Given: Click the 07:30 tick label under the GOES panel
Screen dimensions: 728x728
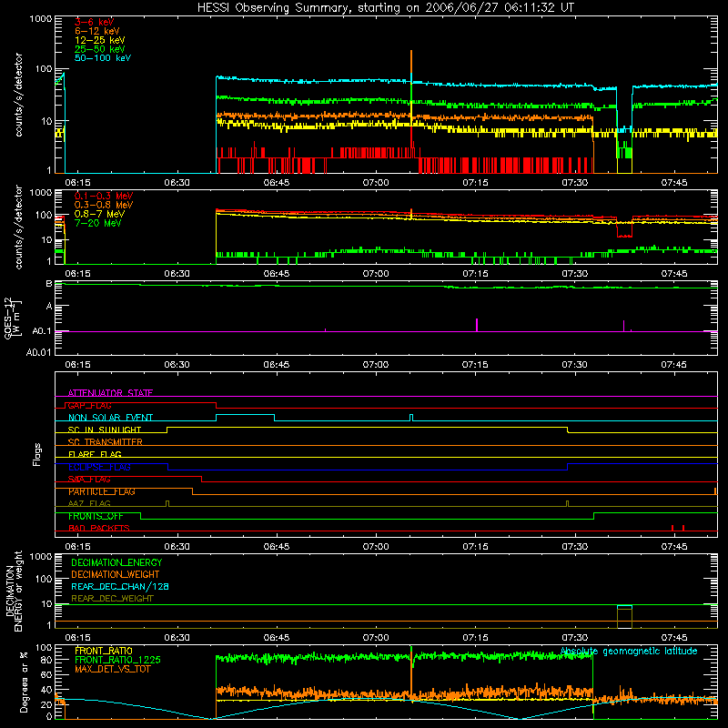Looking at the screenshot, I should coord(574,365).
